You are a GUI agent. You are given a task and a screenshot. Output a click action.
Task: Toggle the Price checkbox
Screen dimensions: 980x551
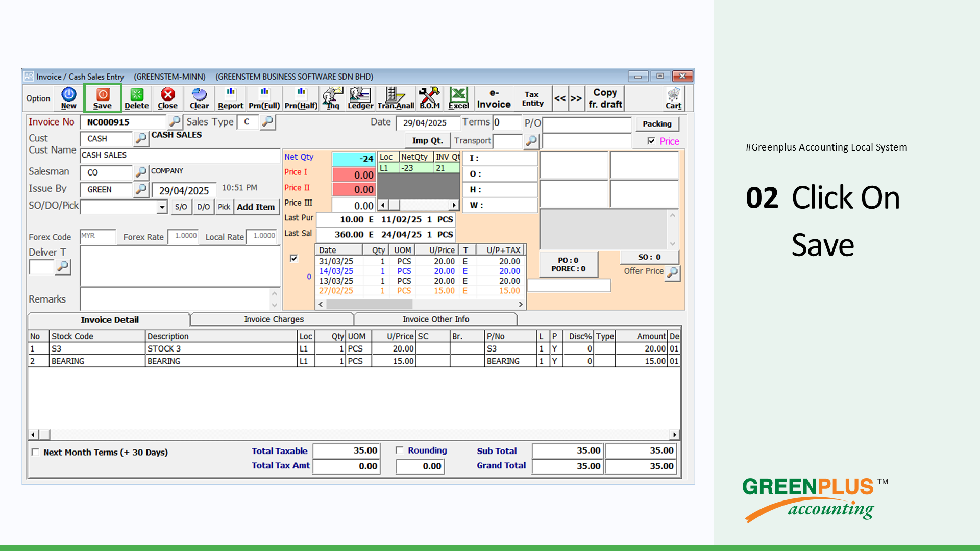[651, 141]
